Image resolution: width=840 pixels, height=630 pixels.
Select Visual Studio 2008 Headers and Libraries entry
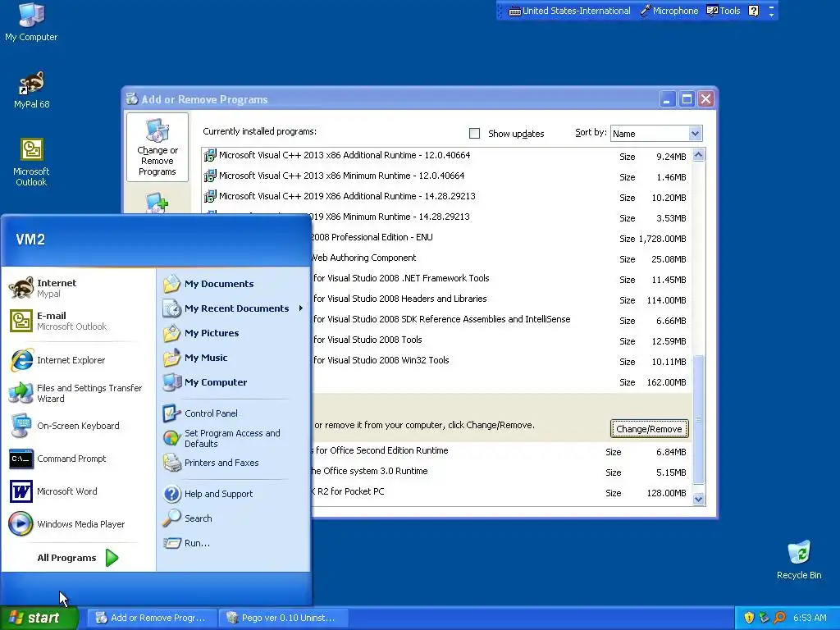(x=500, y=299)
